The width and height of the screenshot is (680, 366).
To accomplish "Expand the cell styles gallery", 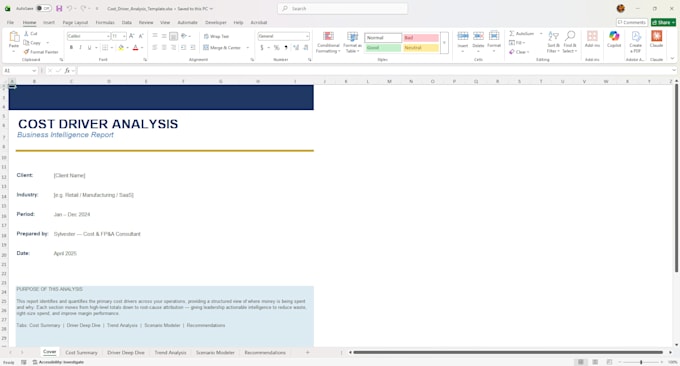I will (444, 42).
